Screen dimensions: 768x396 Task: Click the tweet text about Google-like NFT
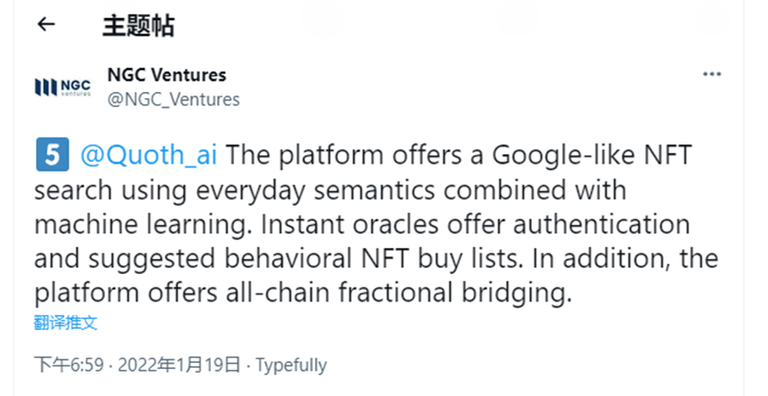(x=376, y=223)
